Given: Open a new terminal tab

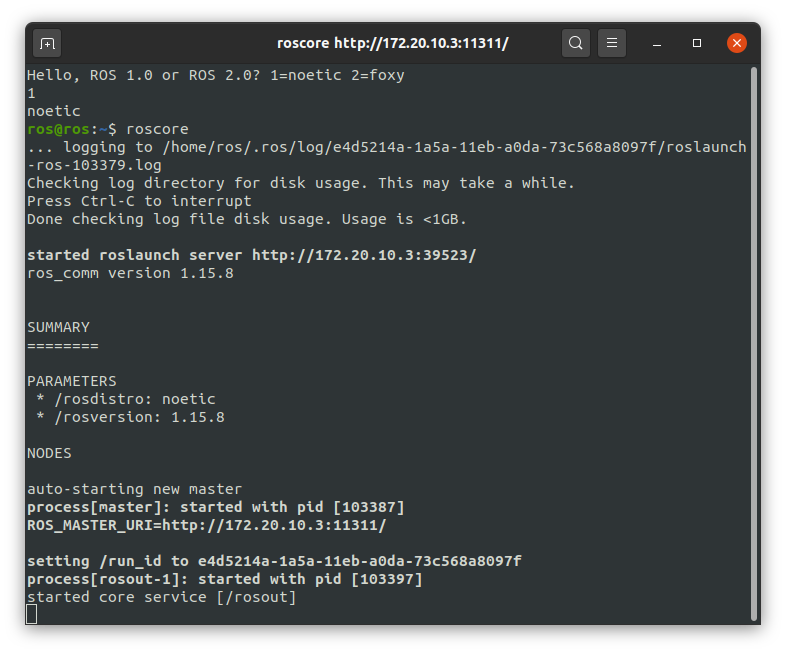Looking at the screenshot, I should 47,43.
